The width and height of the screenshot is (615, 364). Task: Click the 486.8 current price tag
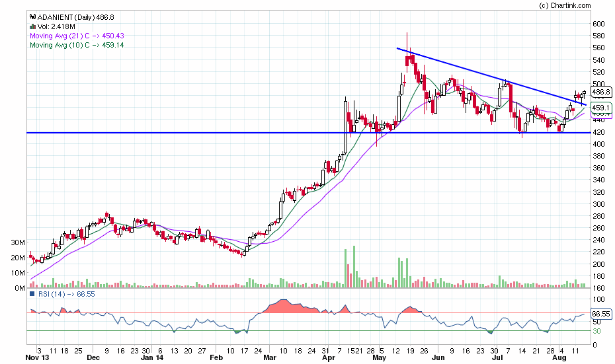pos(601,92)
